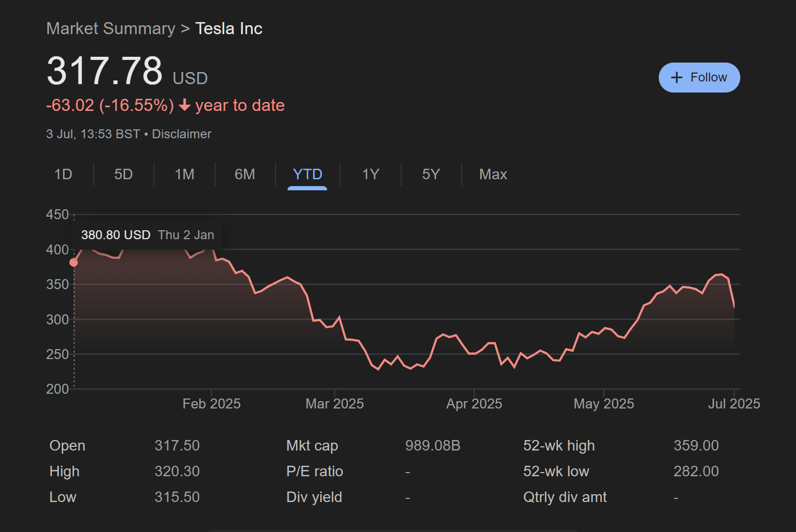This screenshot has width=796, height=532.
Task: Click the Low value 315.50
Action: point(177,497)
